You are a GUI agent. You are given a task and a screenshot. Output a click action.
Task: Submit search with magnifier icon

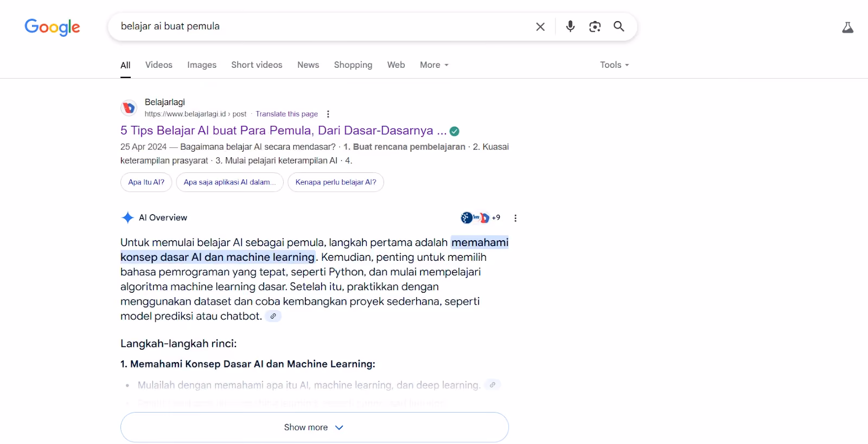pos(619,27)
